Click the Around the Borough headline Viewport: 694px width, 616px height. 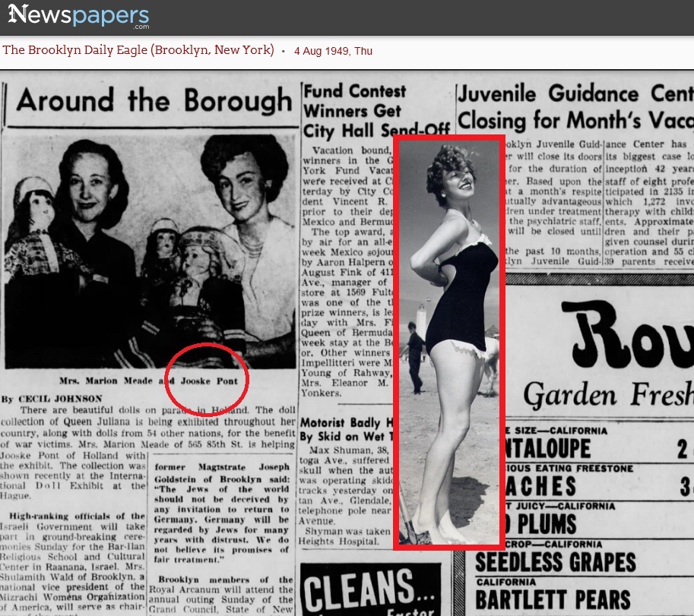[x=154, y=101]
